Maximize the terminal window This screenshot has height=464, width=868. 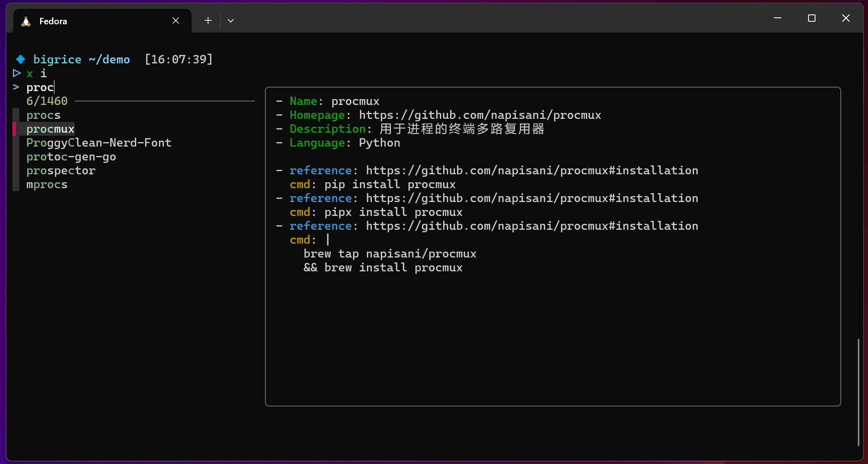(812, 18)
